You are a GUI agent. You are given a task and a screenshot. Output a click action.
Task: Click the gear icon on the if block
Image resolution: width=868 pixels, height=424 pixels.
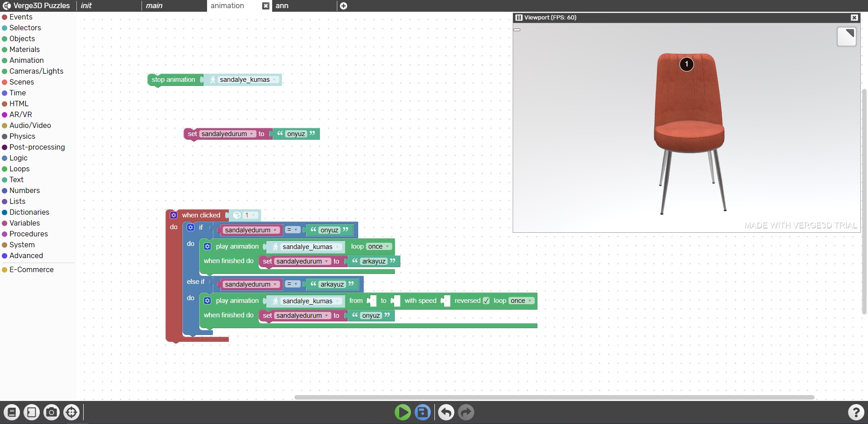click(191, 227)
